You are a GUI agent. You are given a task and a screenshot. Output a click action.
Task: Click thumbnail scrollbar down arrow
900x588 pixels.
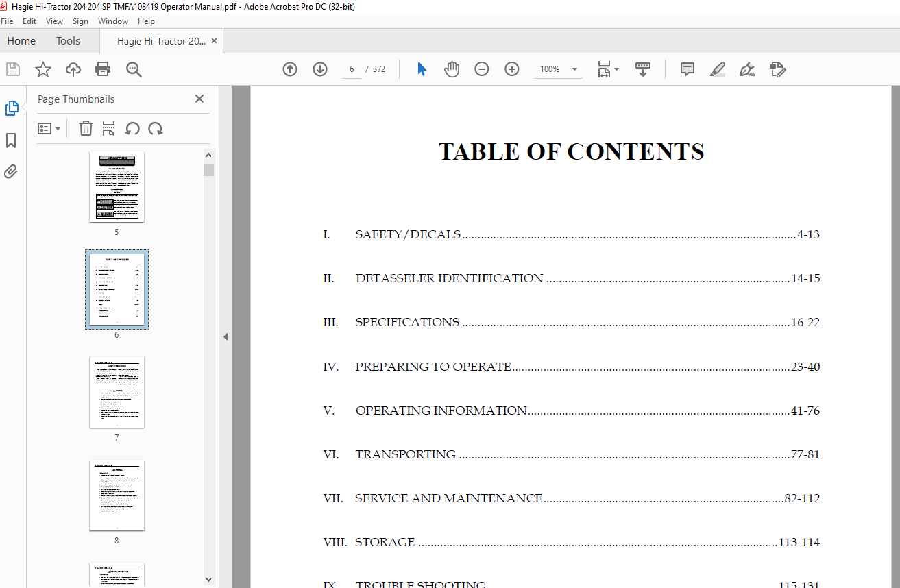209,579
